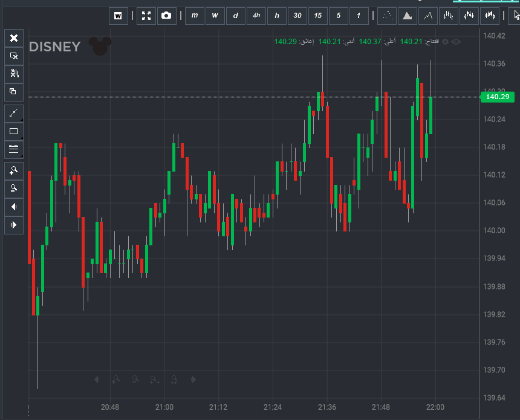520x420 pixels.
Task: Open the horizontal lines tool
Action: coord(14,149)
